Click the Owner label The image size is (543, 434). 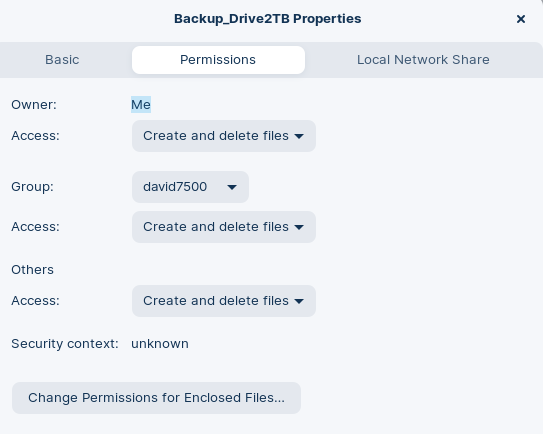[34, 105]
